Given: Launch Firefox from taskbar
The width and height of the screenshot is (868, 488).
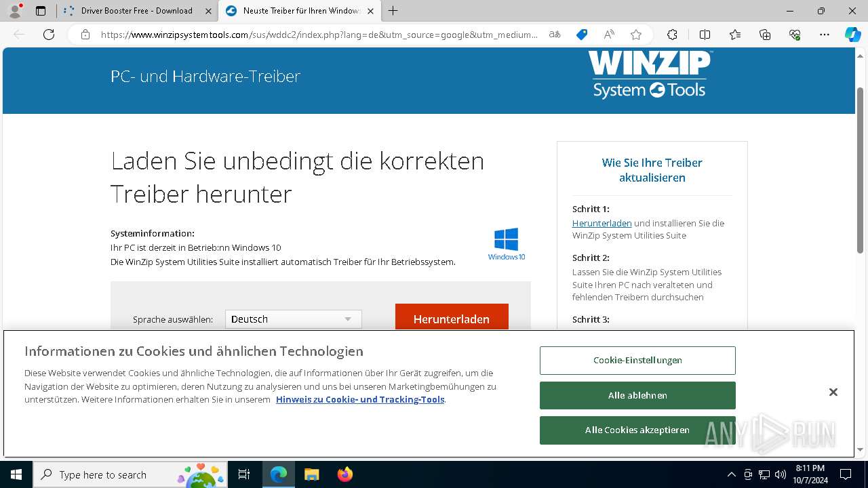Looking at the screenshot, I should [344, 474].
